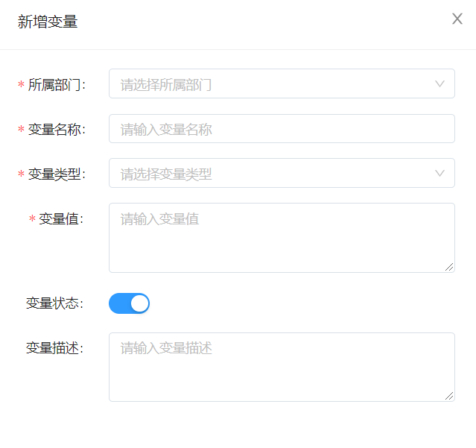Viewport: 476px width, 448px height.
Task: Click the 变量类型 field label
Action: (x=57, y=174)
